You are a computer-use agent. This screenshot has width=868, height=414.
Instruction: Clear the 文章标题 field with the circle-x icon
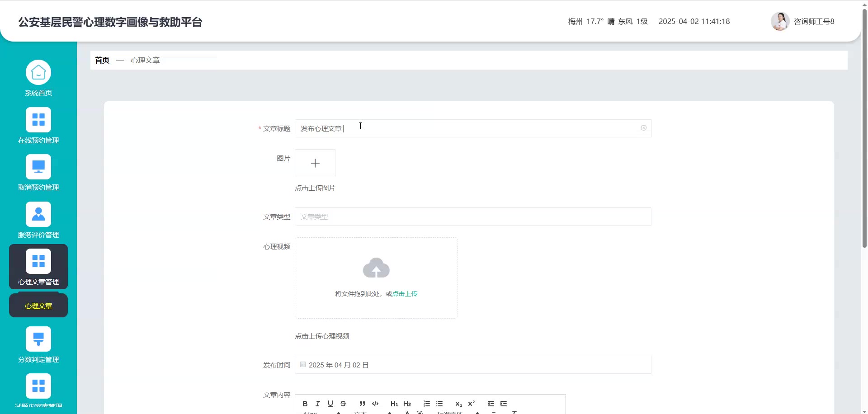(644, 128)
